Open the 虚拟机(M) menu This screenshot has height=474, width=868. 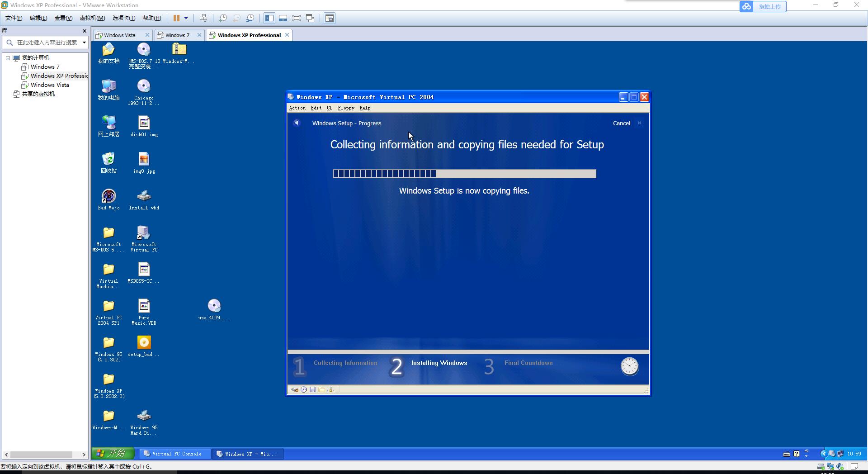click(92, 18)
